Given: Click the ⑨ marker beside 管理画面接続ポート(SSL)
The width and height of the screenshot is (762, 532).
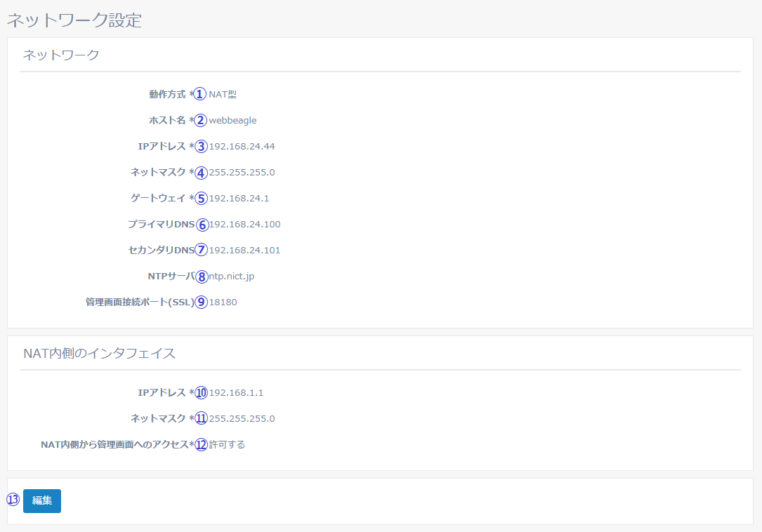Looking at the screenshot, I should [201, 302].
